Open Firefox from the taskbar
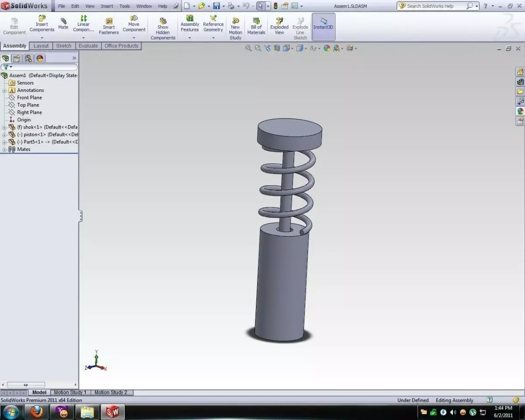Viewport: 525px width, 420px height. [36, 411]
